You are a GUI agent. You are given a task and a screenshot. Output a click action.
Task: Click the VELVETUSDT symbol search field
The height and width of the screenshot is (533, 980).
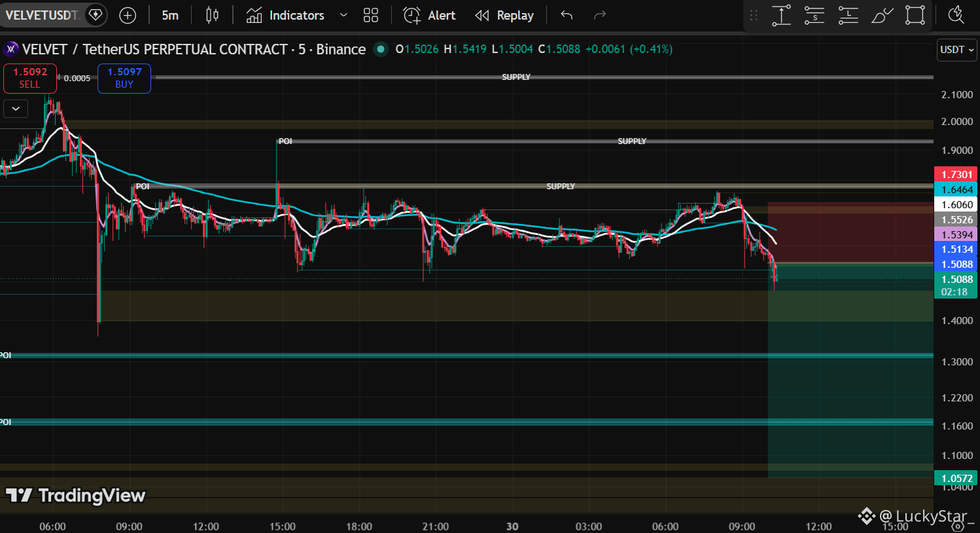pos(43,15)
